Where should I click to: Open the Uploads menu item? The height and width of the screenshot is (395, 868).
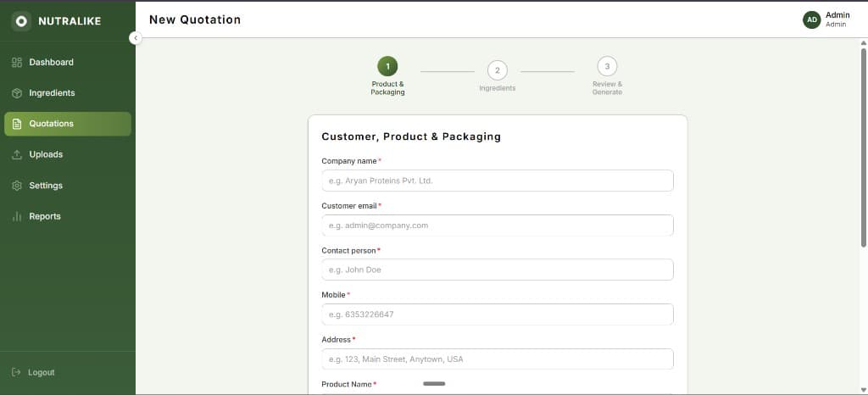68,154
